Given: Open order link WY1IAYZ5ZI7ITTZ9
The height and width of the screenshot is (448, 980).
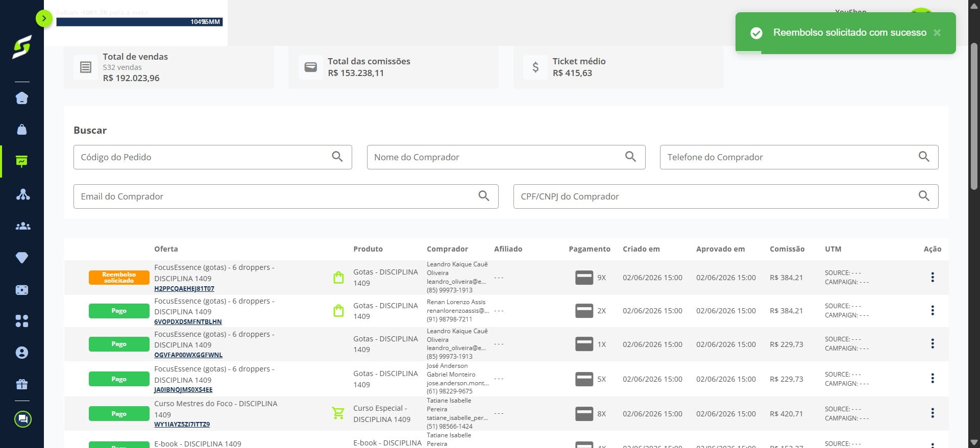Looking at the screenshot, I should (x=182, y=425).
